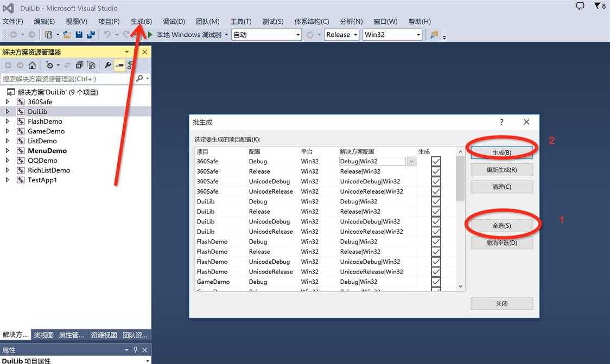
Task: Click the pin icon on the 属性 panel
Action: (x=135, y=349)
